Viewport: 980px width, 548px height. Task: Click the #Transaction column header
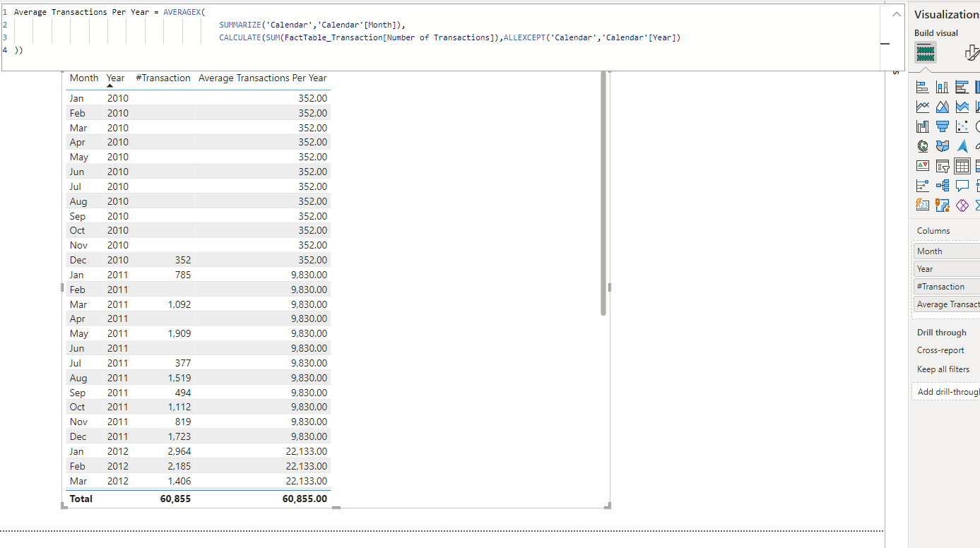tap(163, 78)
